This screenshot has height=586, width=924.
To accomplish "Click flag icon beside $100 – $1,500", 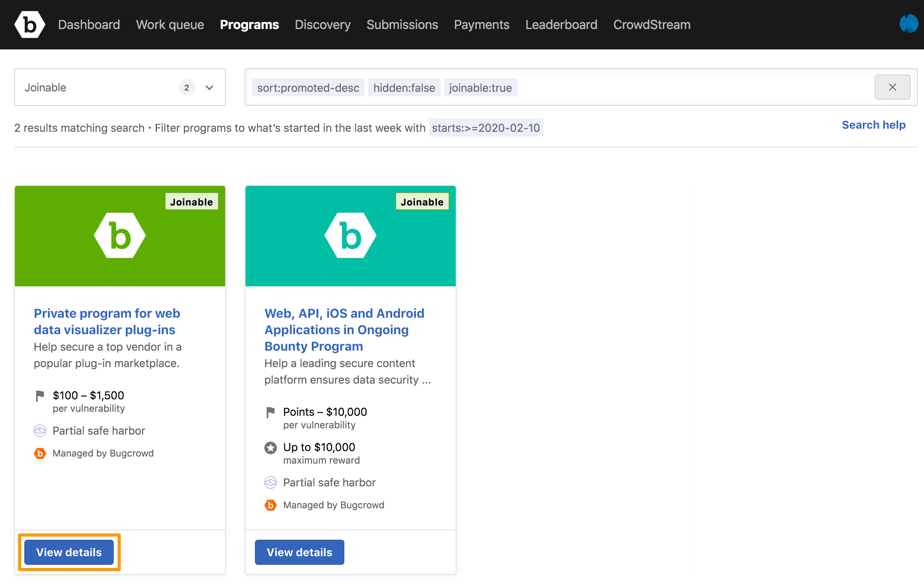I will click(x=40, y=396).
